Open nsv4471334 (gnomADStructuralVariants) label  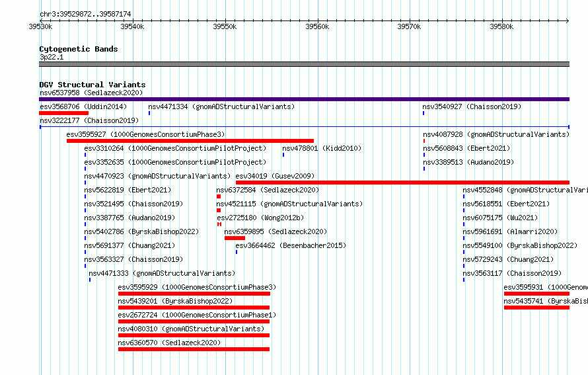221,106
